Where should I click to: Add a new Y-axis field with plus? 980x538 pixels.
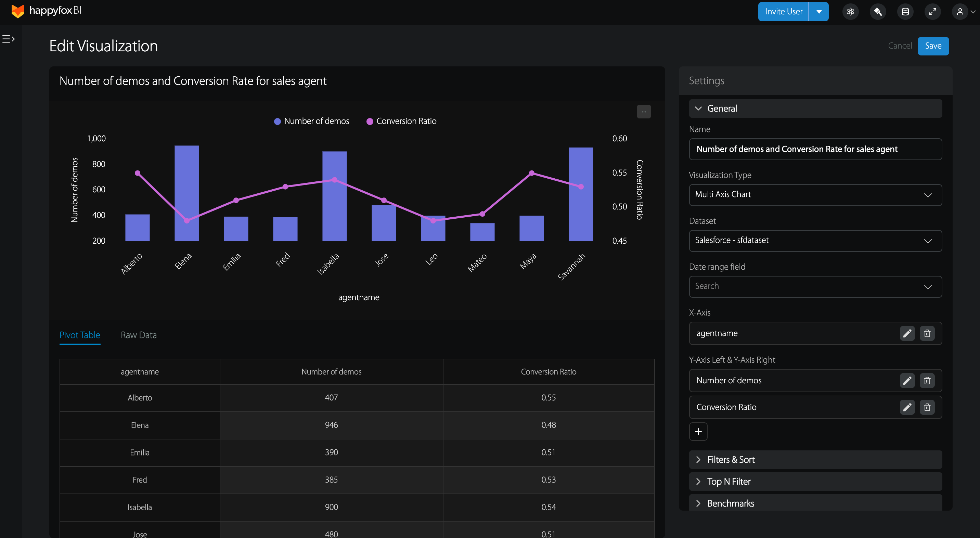pyautogui.click(x=698, y=432)
